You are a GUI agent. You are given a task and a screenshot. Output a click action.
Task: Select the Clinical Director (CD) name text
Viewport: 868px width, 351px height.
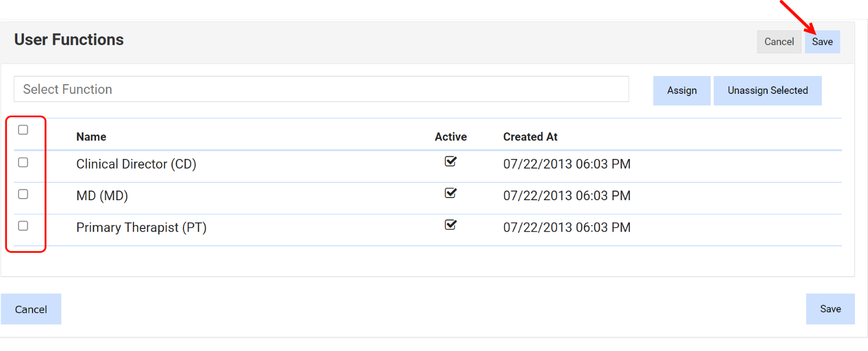coord(136,164)
